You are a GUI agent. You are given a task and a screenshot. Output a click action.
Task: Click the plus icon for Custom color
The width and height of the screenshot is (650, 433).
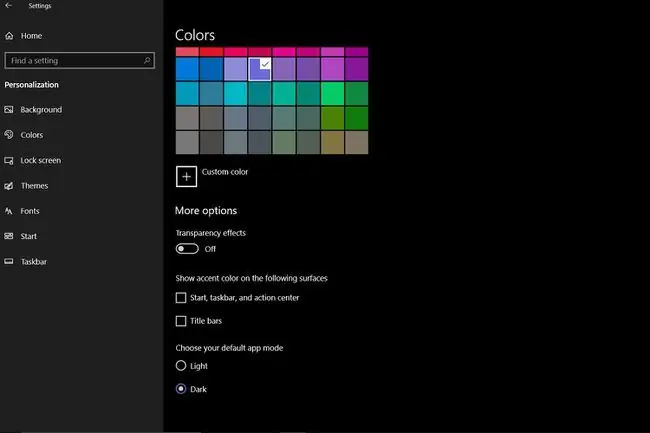[x=187, y=177]
